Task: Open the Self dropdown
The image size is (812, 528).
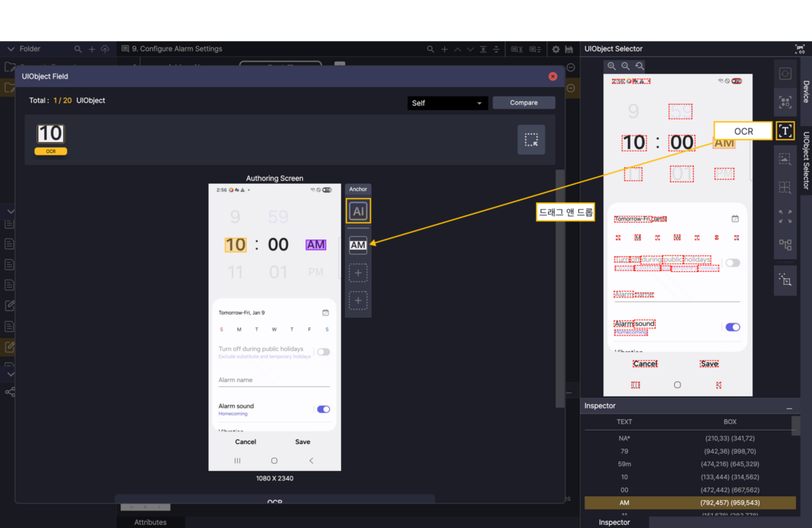Action: click(447, 103)
